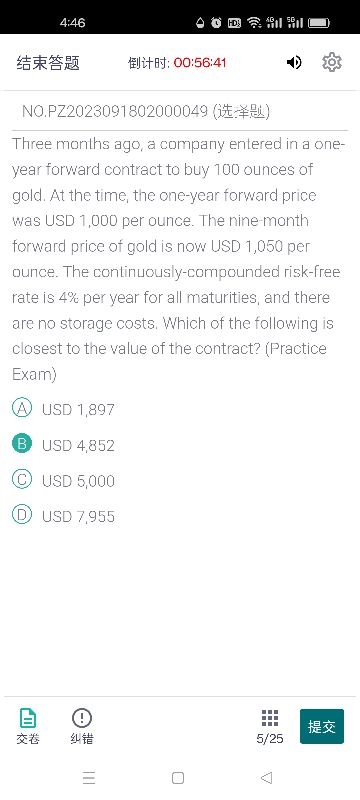Select option D USD 7,955
The width and height of the screenshot is (360, 800).
(x=63, y=516)
